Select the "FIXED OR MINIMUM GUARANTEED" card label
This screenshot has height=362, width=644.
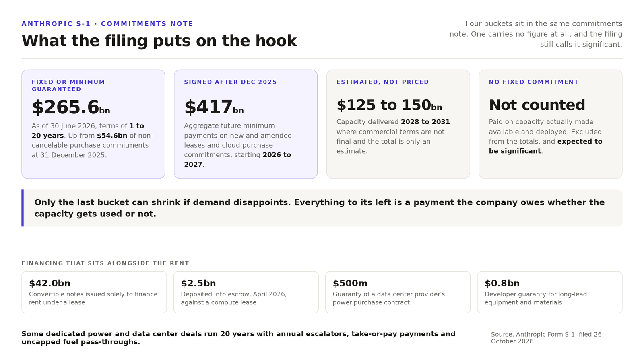click(68, 86)
